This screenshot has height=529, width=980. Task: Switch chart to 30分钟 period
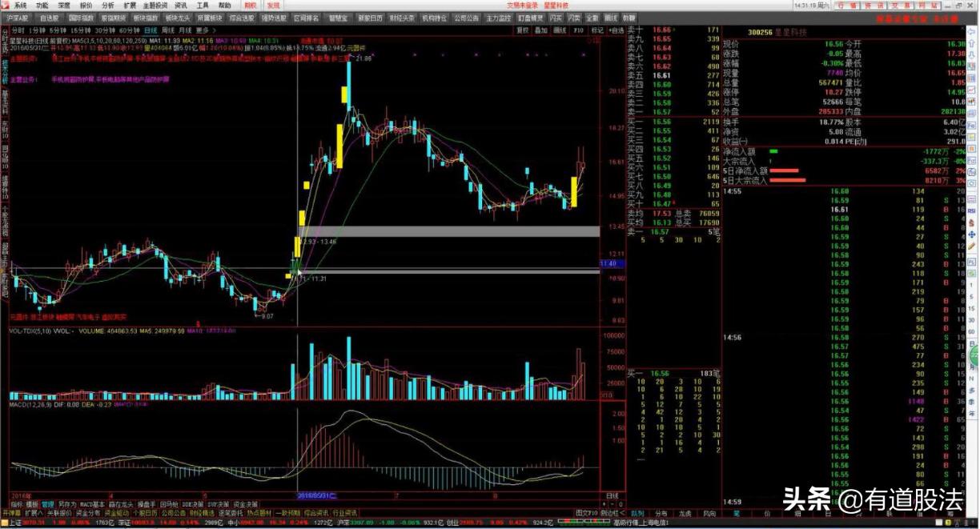tap(106, 30)
